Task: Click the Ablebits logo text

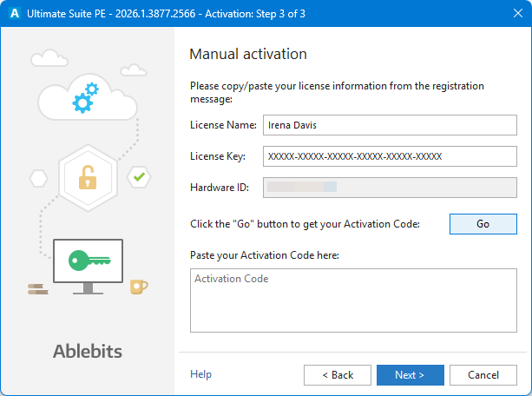Action: pyautogui.click(x=88, y=351)
